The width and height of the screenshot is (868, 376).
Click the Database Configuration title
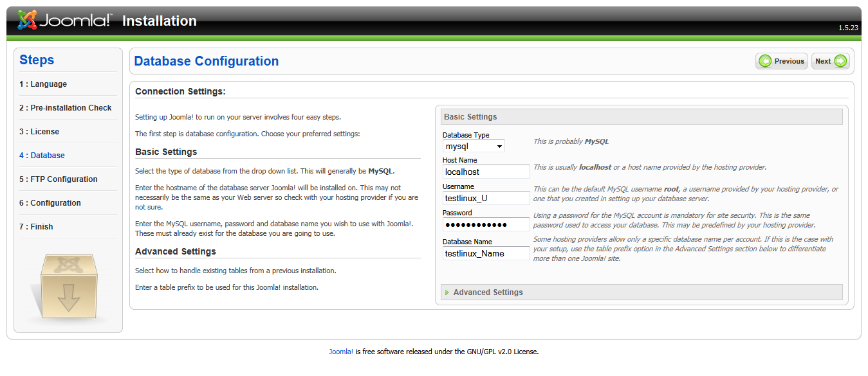click(x=207, y=61)
